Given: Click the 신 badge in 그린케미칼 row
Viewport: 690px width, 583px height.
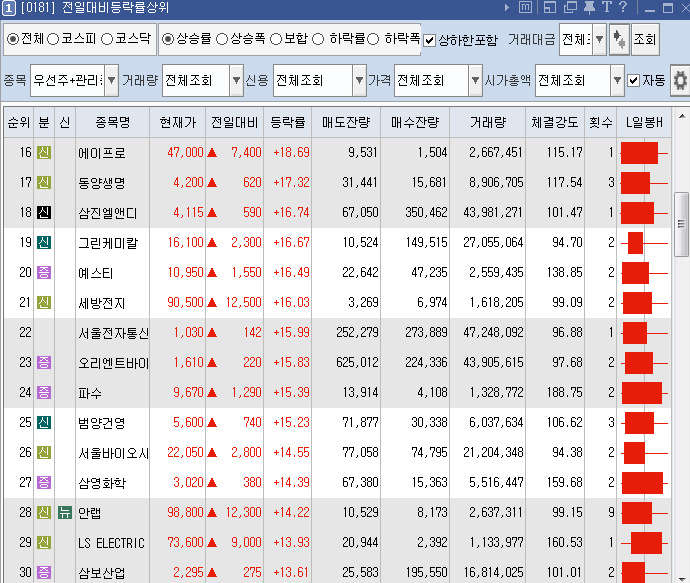Looking at the screenshot, I should pos(44,242).
